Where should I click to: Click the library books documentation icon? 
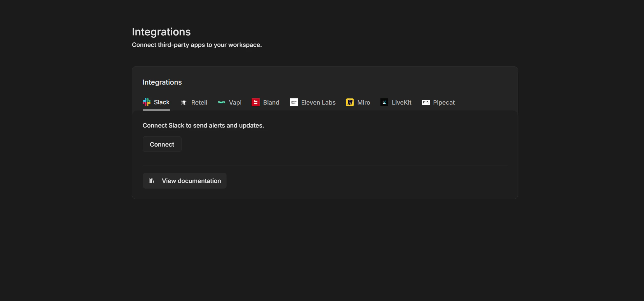151,181
